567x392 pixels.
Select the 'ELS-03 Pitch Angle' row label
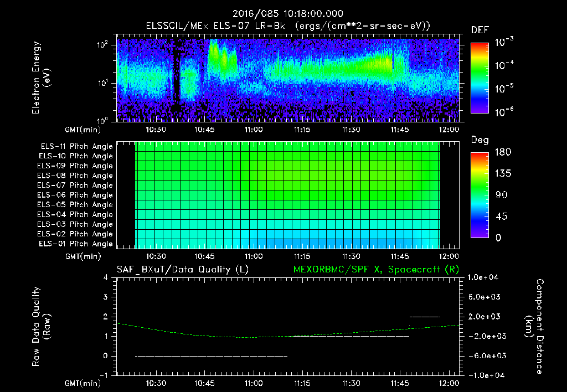[75, 225]
